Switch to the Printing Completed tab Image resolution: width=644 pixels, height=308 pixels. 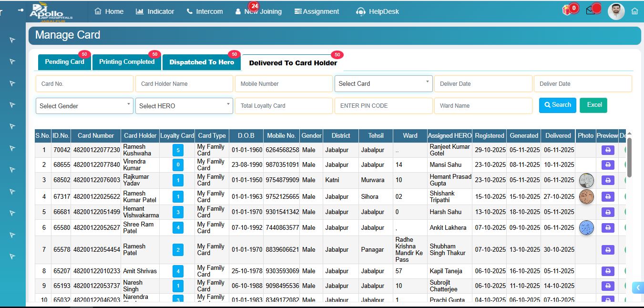[x=127, y=62]
